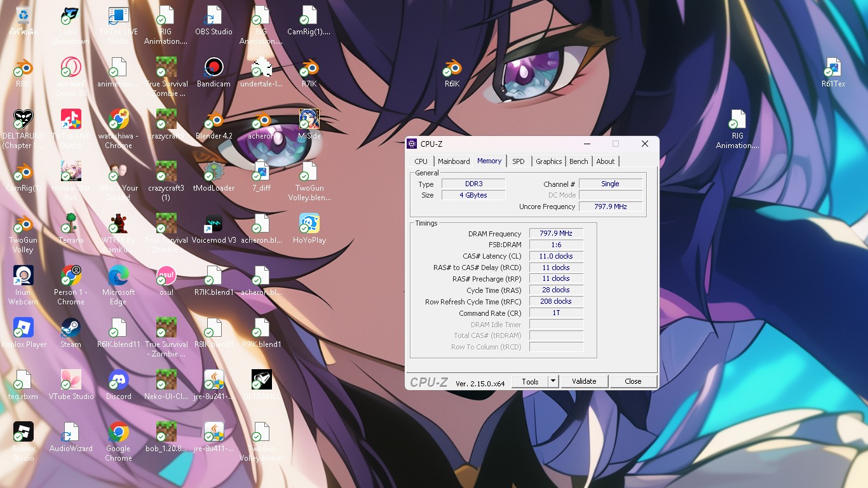Select the R9IK.blend1 file
The width and height of the screenshot is (868, 488).
tap(261, 333)
